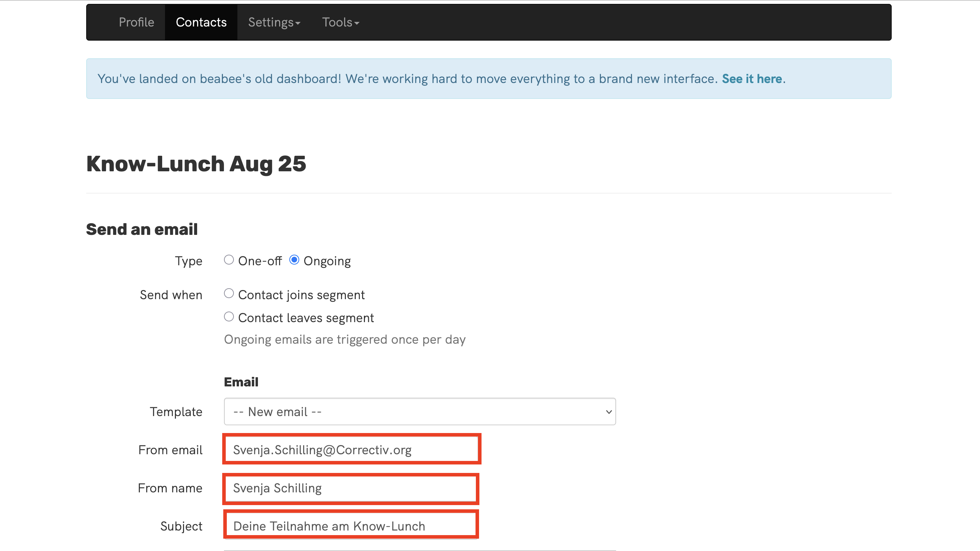Click the Settings caret arrow
980x551 pixels.
[x=298, y=23]
